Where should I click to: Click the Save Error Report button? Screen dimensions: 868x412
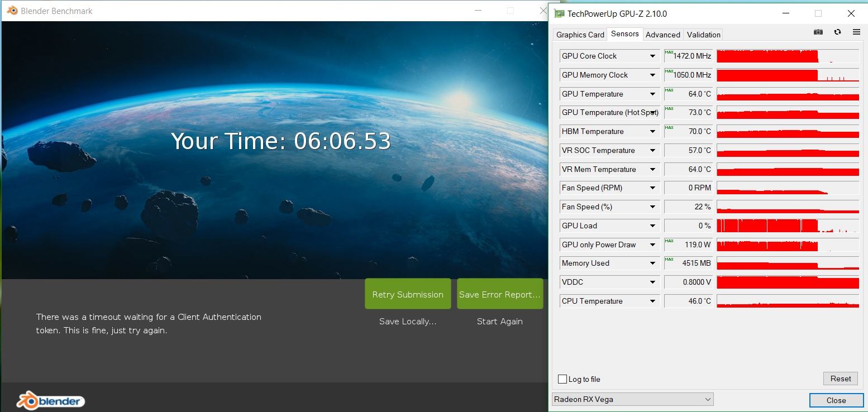tap(500, 294)
